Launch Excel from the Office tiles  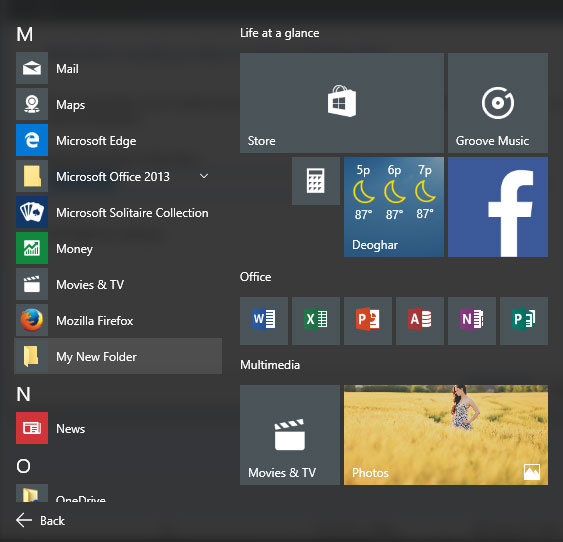click(x=316, y=321)
